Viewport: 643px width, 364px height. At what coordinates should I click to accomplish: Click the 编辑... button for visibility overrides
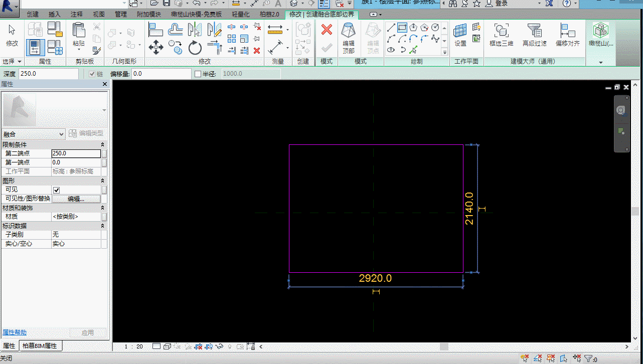76,199
